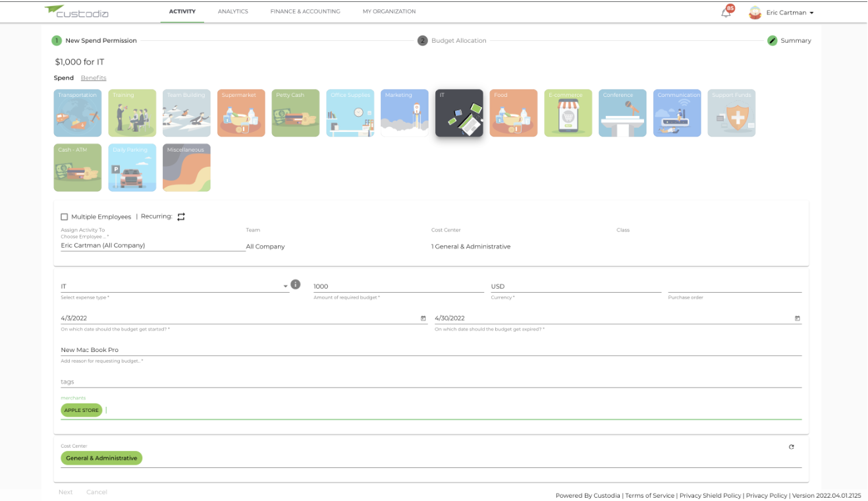Viewport: 868px width, 501px height.
Task: Choose the Office Supplies category tile
Action: coord(350,113)
